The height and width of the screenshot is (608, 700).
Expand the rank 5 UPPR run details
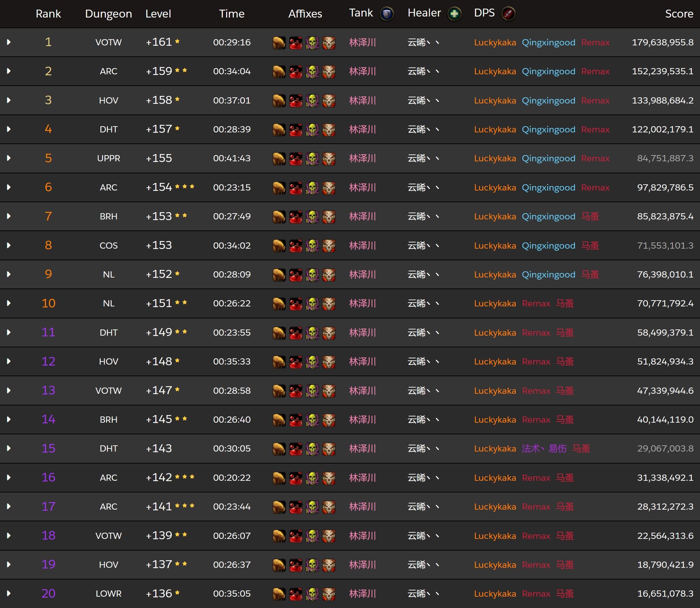tap(9, 158)
